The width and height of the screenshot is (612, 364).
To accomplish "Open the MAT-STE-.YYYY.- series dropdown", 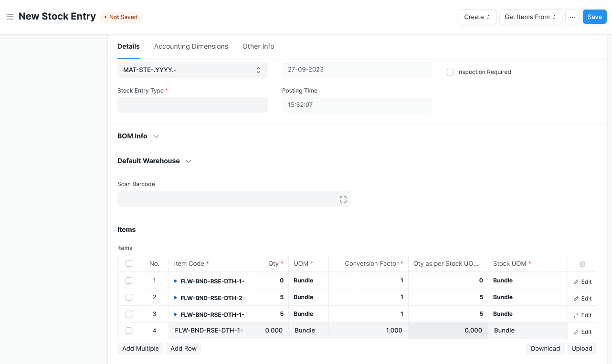I will click(192, 70).
